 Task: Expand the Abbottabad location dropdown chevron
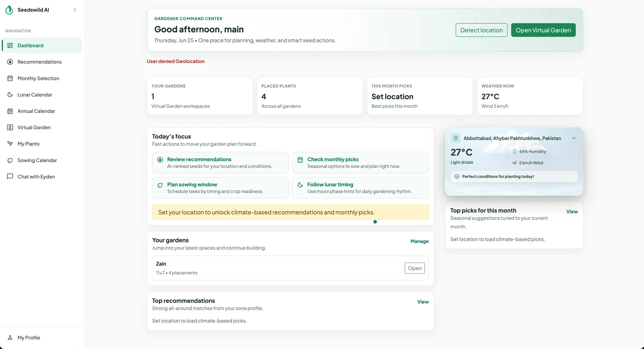coord(574,138)
